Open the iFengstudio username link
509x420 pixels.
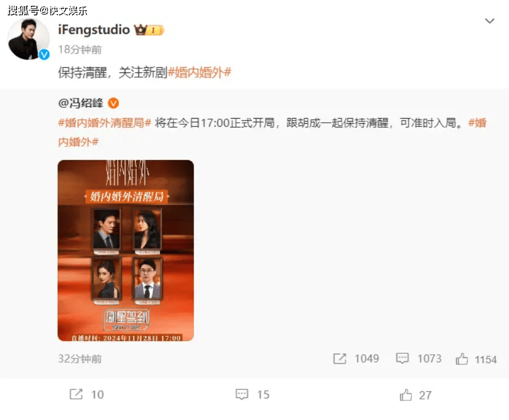94,30
